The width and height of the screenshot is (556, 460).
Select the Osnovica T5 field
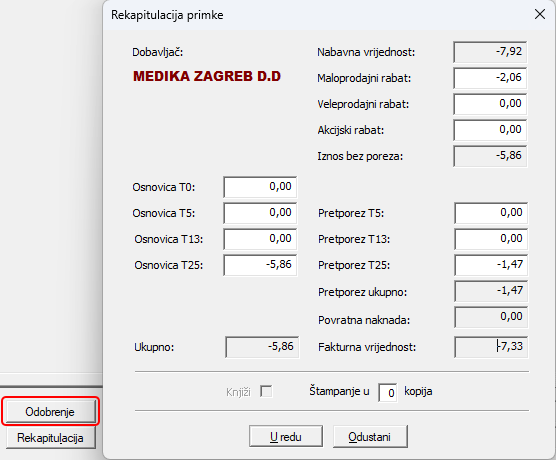point(260,213)
